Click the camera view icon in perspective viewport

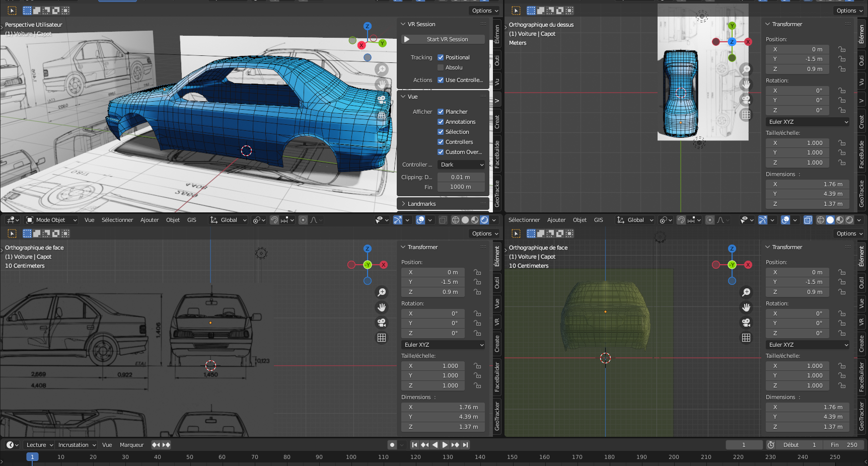click(382, 100)
